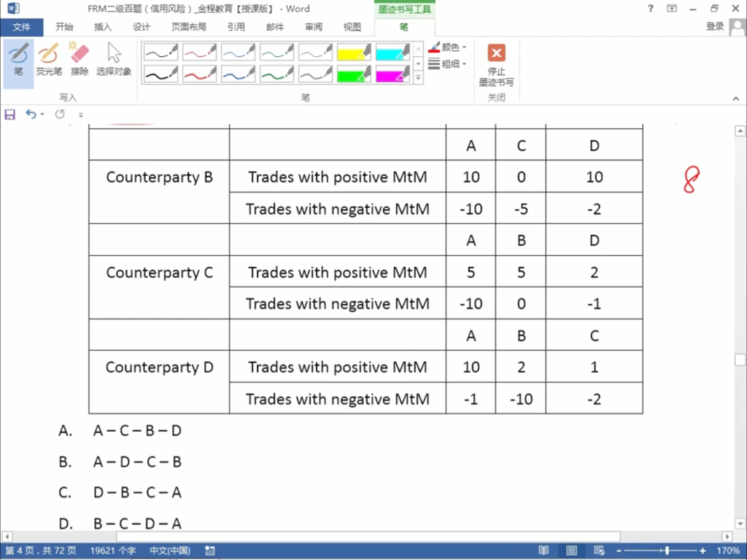The width and height of the screenshot is (747, 560).
Task: Select the Pens (笔) ink tools tab
Action: click(404, 27)
